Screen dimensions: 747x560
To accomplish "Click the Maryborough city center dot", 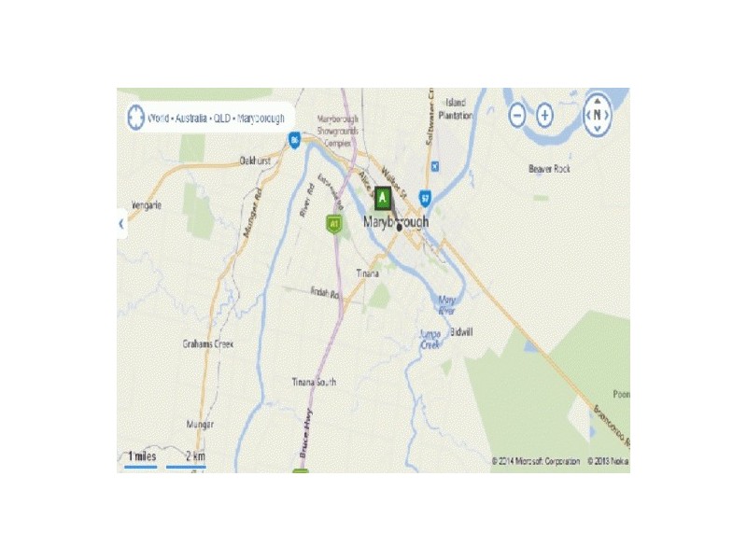I will (x=400, y=227).
